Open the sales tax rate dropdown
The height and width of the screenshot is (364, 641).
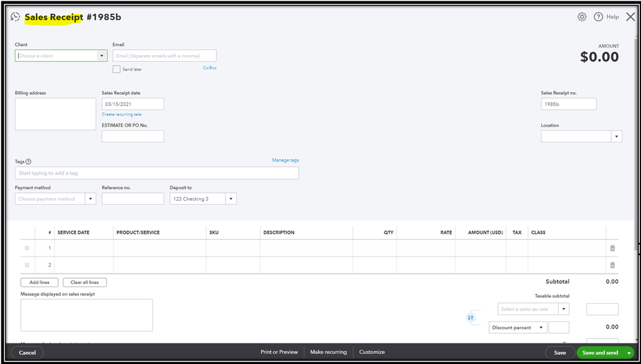click(564, 309)
